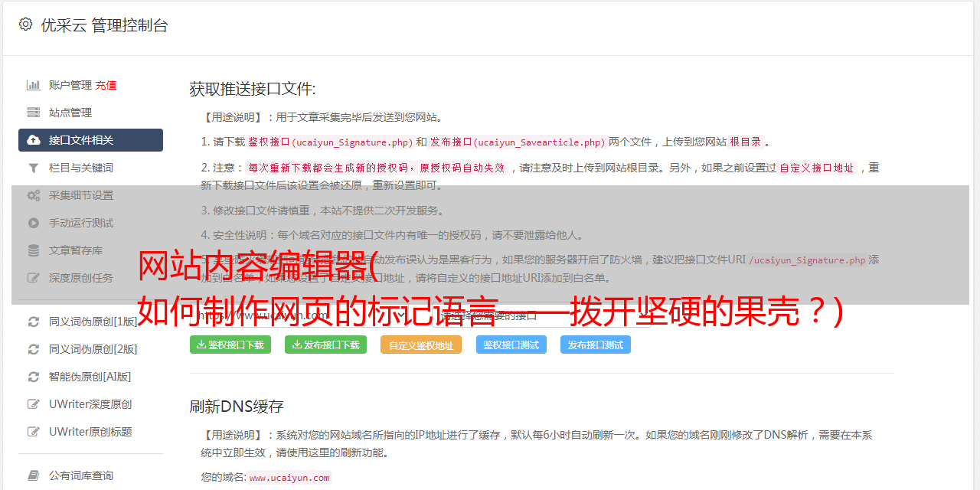Open the UWriter深度原创 menu item
This screenshot has width=980, height=490.
(x=90, y=404)
